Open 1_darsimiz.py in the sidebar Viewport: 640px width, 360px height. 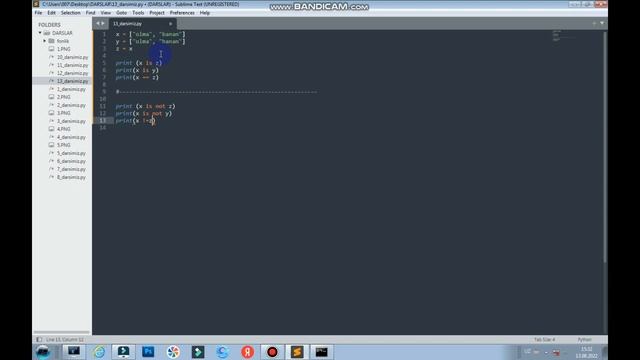[71, 89]
